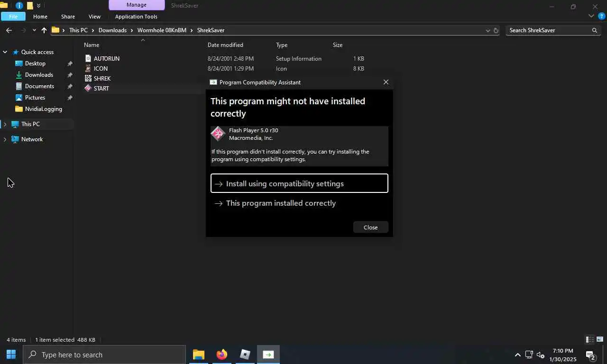Dismiss the Compatibility Assistant with X
This screenshot has width=607, height=364.
click(386, 82)
